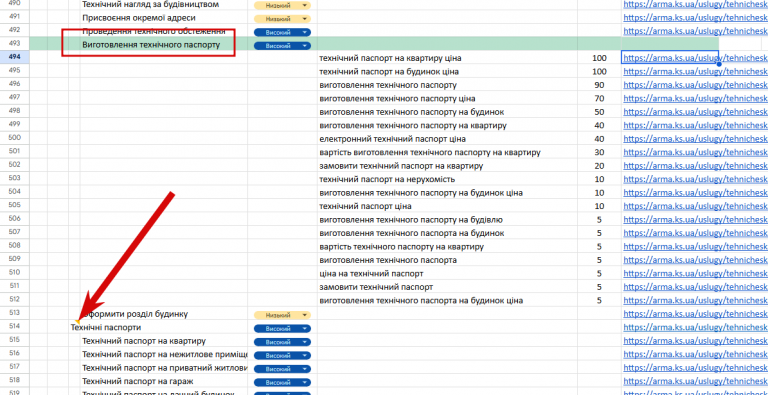768x395 pixels.
Task: Select cell Технічні паспорти
Action: coord(106,327)
